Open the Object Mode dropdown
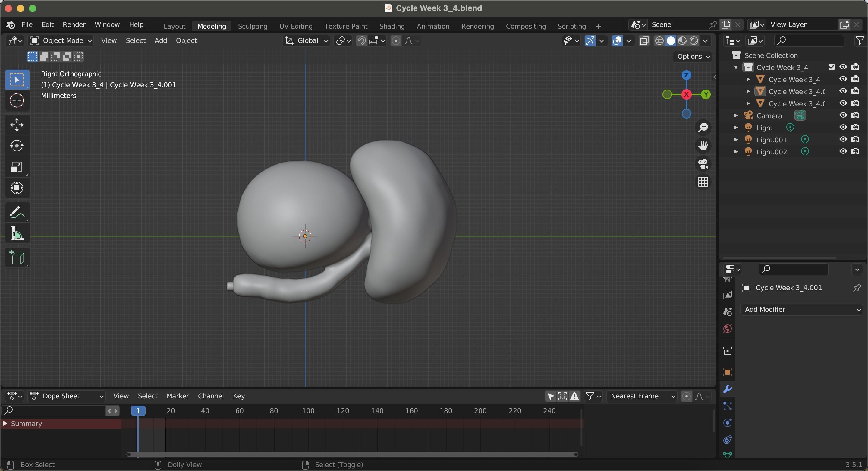 tap(61, 41)
